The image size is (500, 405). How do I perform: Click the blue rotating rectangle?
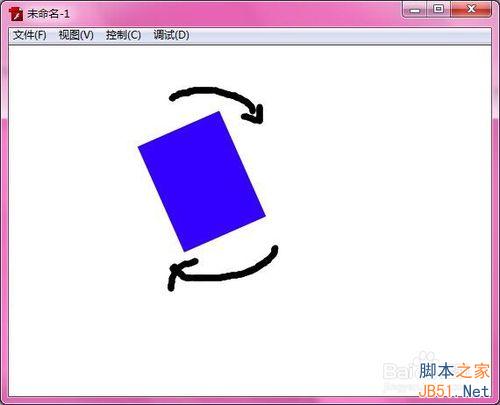click(x=202, y=181)
